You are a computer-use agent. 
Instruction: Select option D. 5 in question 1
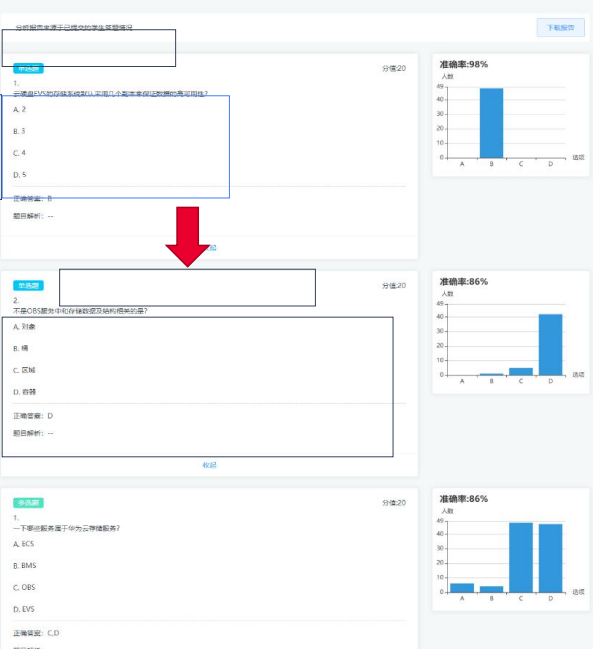[19, 175]
